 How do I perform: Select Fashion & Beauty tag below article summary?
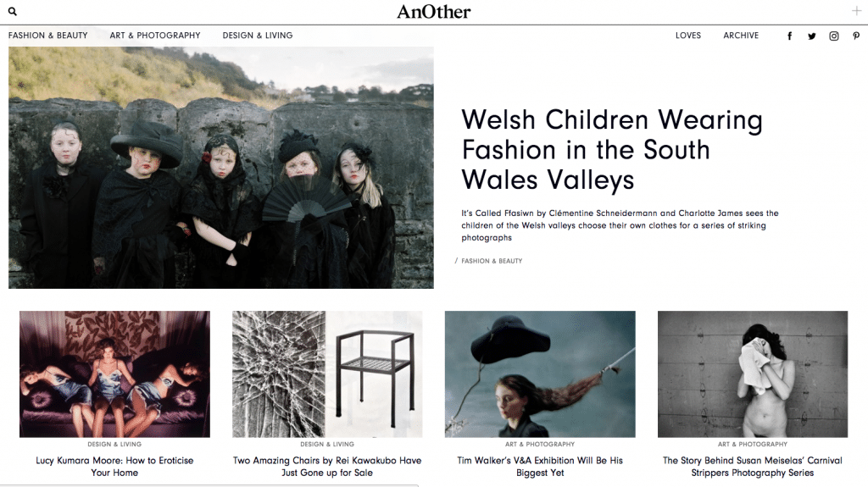pyautogui.click(x=492, y=261)
